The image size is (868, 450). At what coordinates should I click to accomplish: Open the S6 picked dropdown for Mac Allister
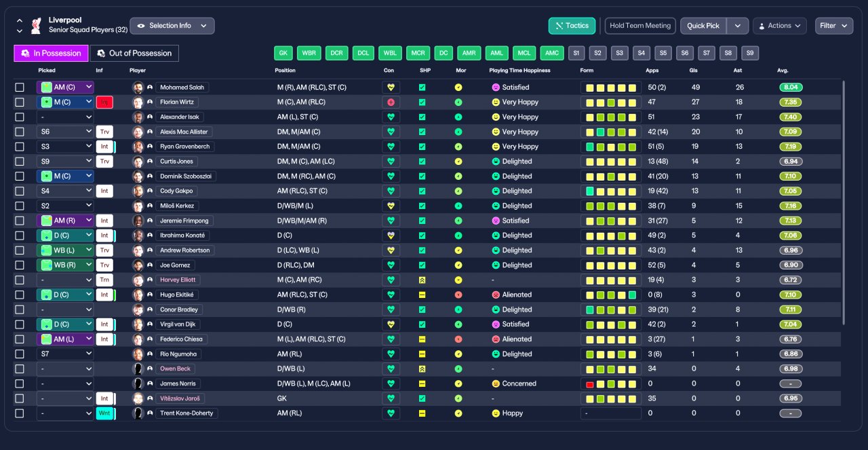pos(65,132)
